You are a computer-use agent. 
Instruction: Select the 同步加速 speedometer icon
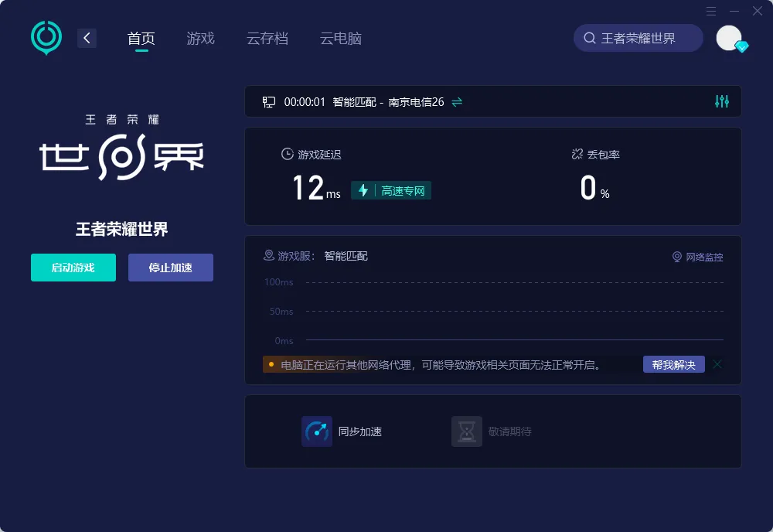click(x=317, y=431)
